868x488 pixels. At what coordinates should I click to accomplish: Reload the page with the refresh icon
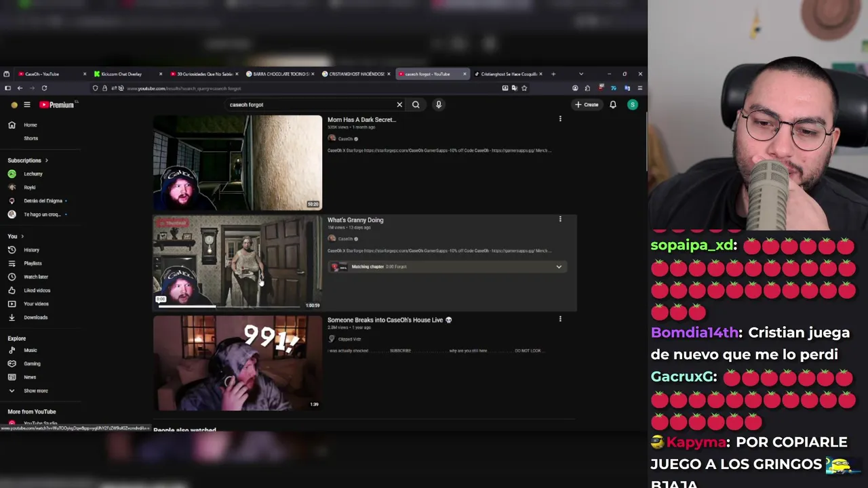44,88
